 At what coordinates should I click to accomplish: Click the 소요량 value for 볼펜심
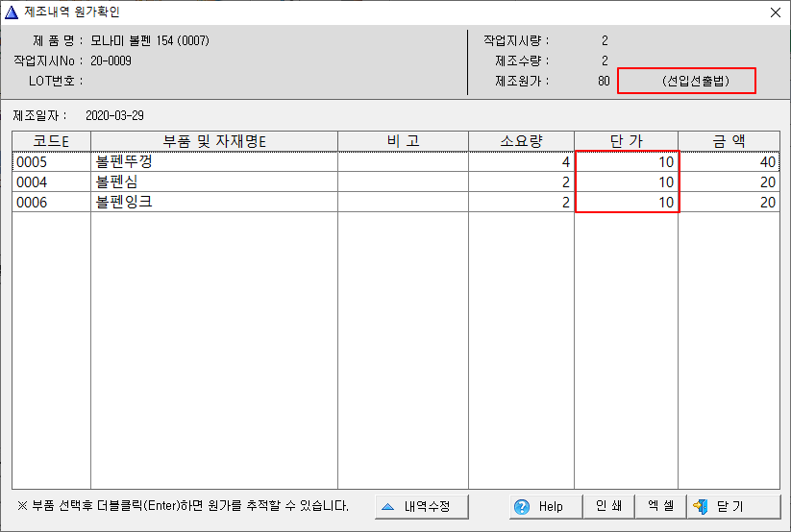565,182
